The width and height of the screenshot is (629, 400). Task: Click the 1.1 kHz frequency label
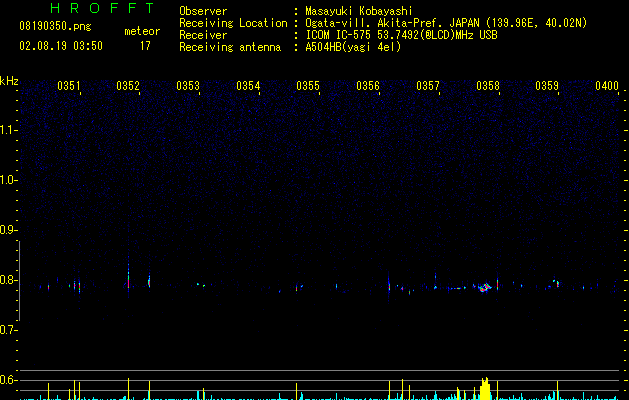8,130
